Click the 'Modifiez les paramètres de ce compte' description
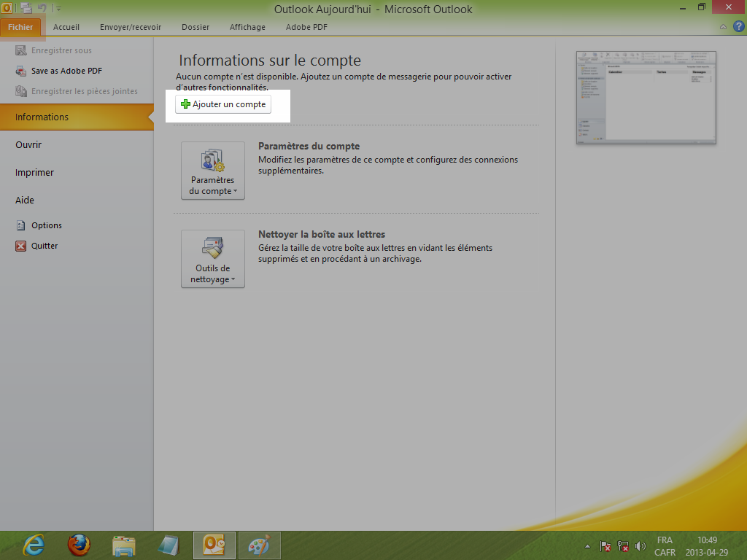747x560 pixels. tap(388, 166)
